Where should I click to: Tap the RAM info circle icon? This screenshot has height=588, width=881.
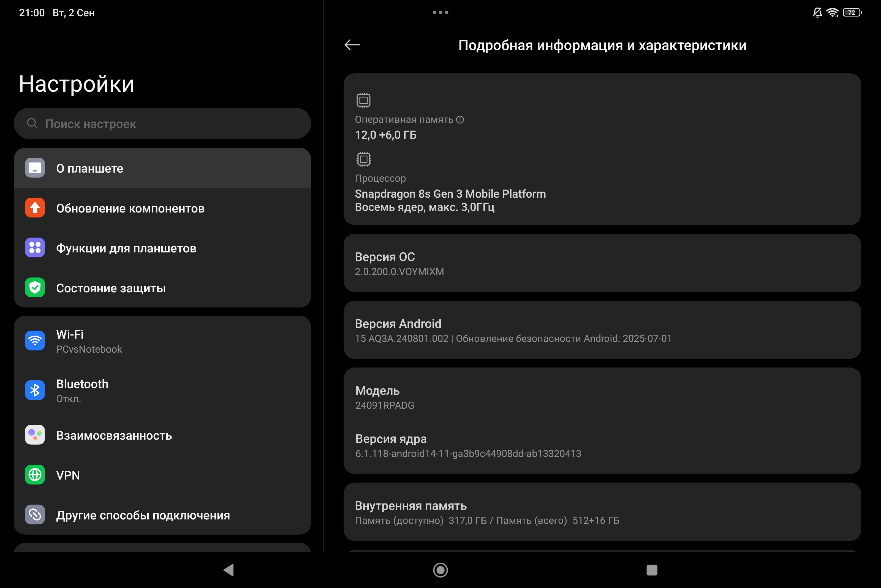tap(460, 120)
